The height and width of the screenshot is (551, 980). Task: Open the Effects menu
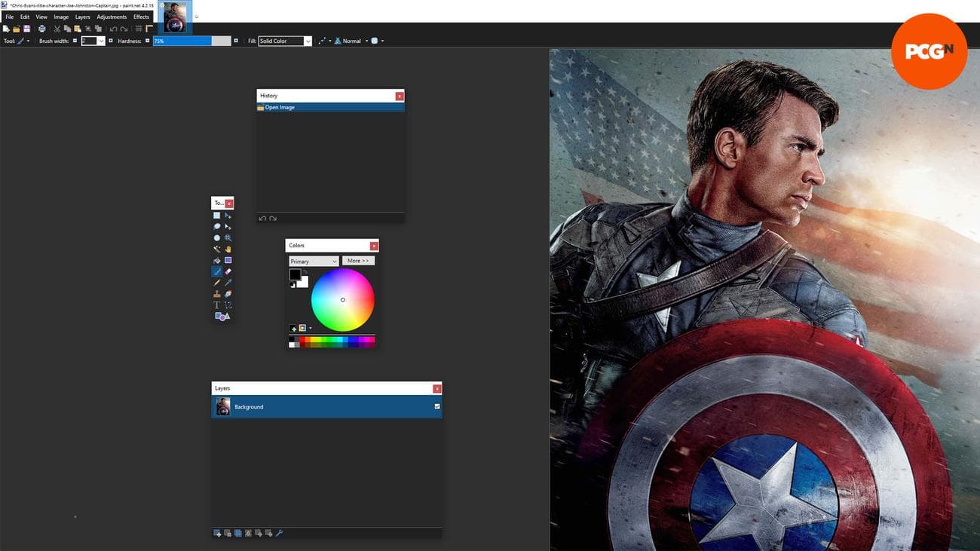pyautogui.click(x=141, y=17)
